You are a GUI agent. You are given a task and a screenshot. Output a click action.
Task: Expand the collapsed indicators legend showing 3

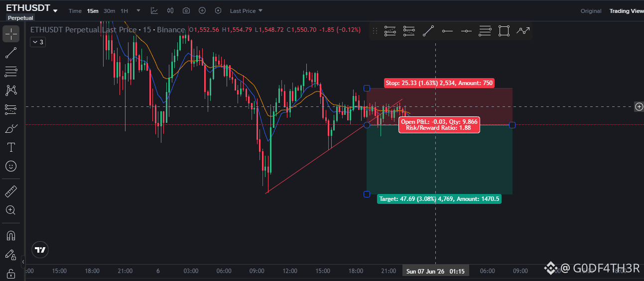pyautogui.click(x=38, y=42)
